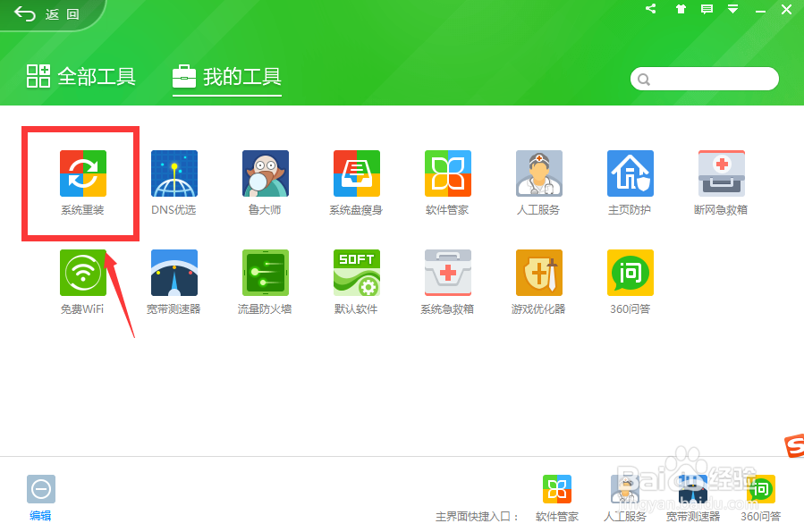Click inside the search box
804x532 pixels.
pyautogui.click(x=707, y=79)
